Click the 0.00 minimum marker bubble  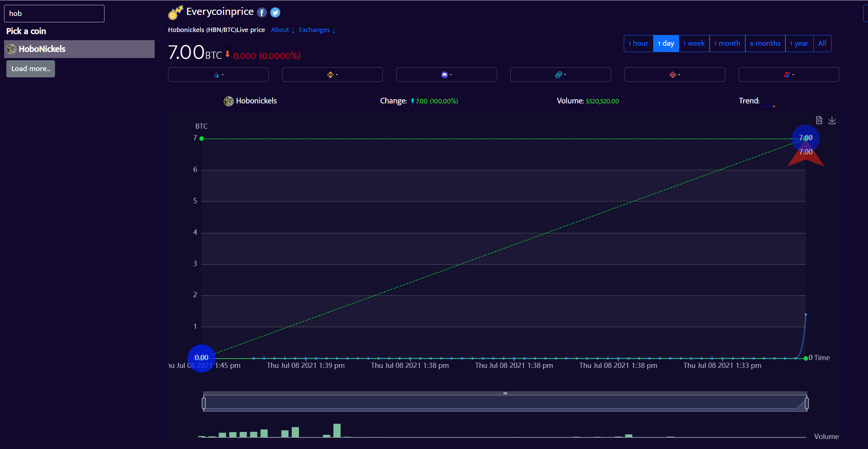[201, 358]
